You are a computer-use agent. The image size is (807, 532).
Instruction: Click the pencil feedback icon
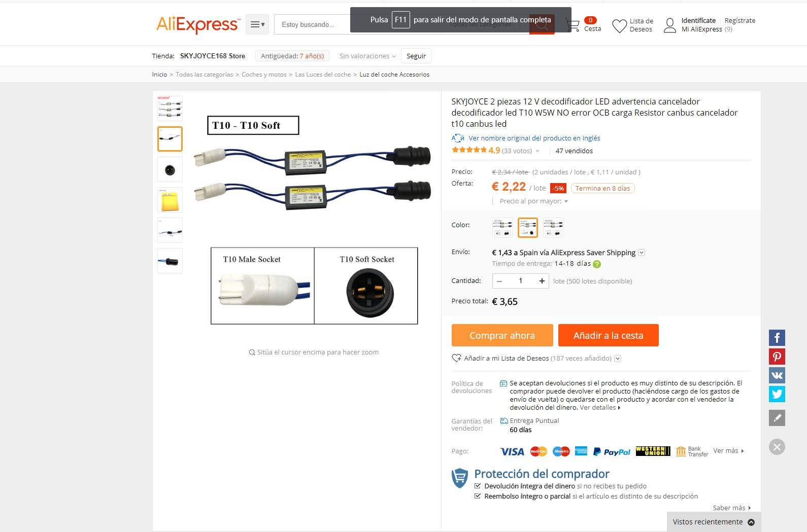click(x=777, y=418)
